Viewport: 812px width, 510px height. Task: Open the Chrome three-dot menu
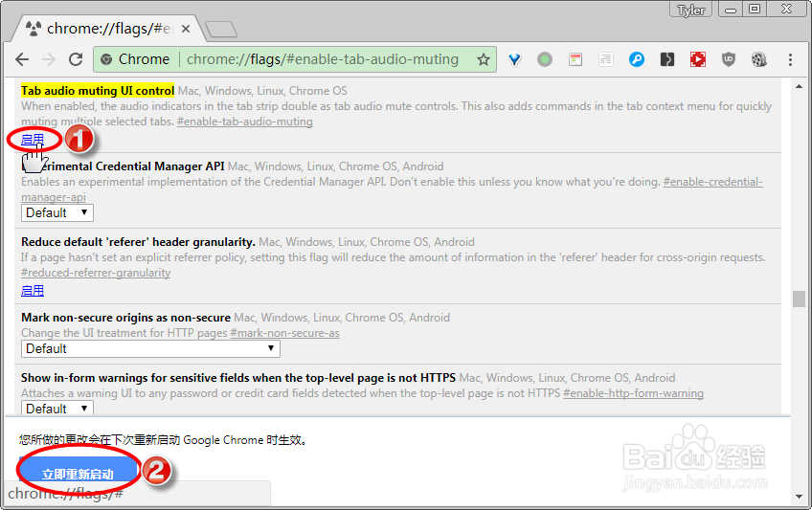790,60
